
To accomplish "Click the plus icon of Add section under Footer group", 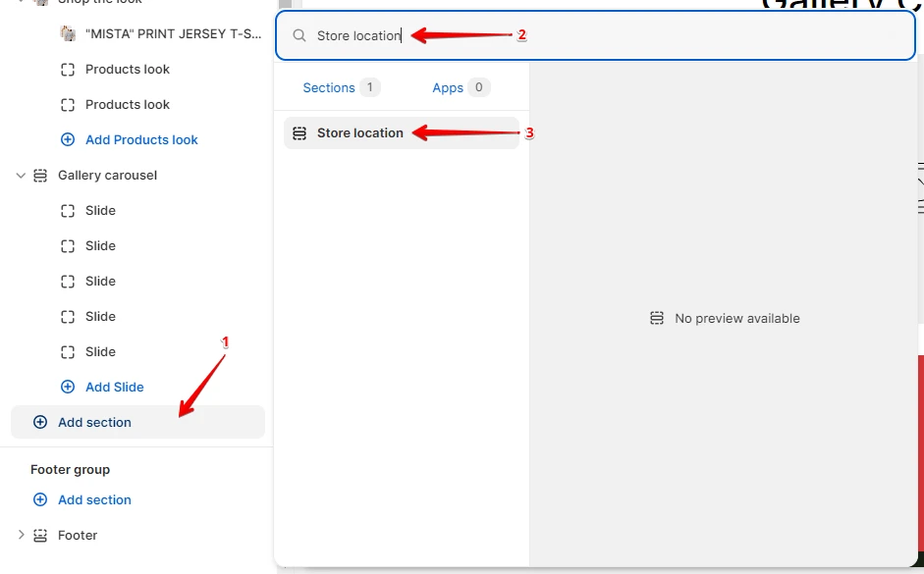I will click(x=40, y=499).
